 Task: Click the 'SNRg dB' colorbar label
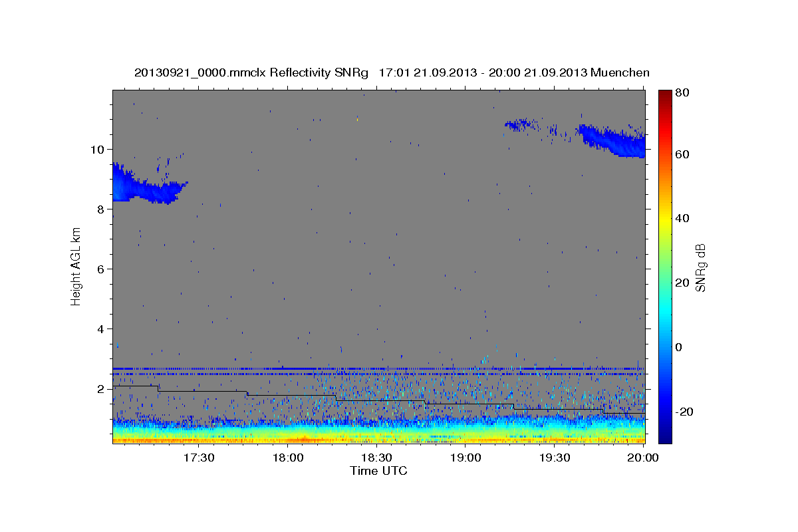(700, 268)
